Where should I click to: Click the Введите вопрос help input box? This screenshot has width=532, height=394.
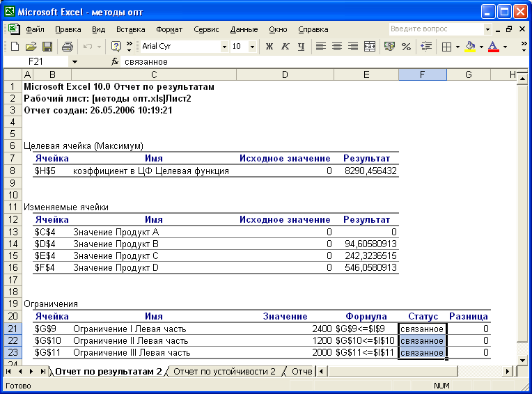click(x=436, y=29)
